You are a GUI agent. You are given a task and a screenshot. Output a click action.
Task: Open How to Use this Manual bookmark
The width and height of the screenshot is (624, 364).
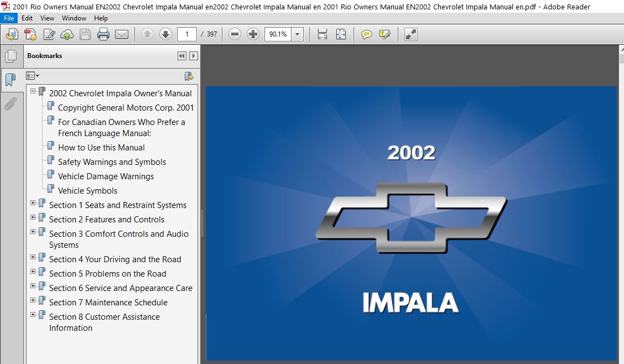(101, 148)
